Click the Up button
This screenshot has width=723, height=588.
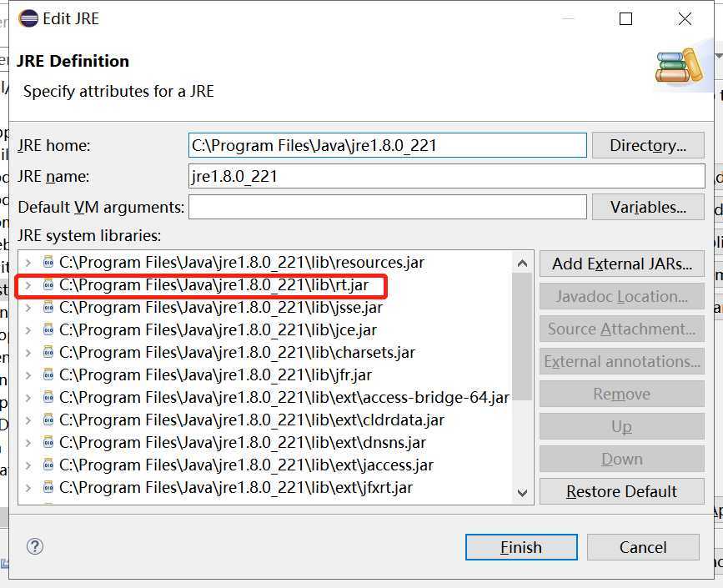tap(622, 426)
